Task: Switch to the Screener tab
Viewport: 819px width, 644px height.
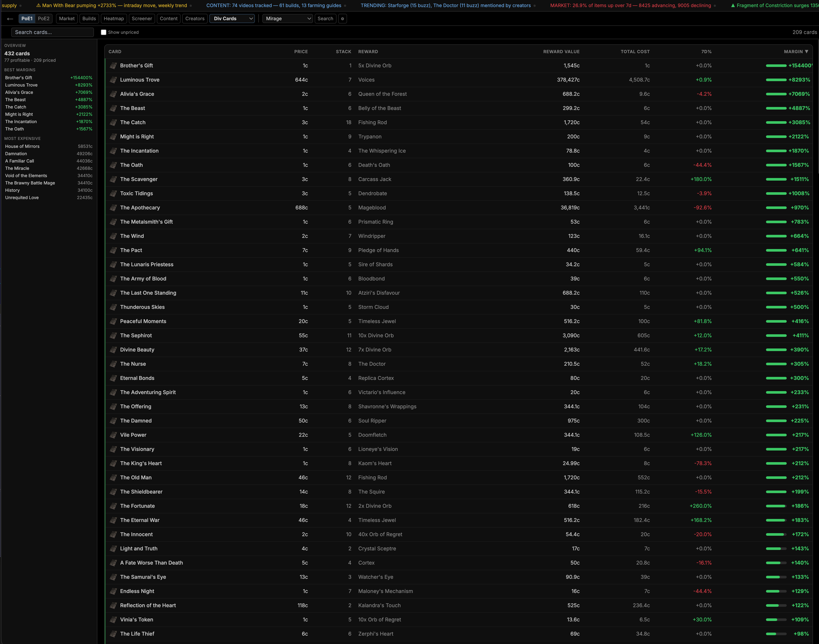Action: 142,19
